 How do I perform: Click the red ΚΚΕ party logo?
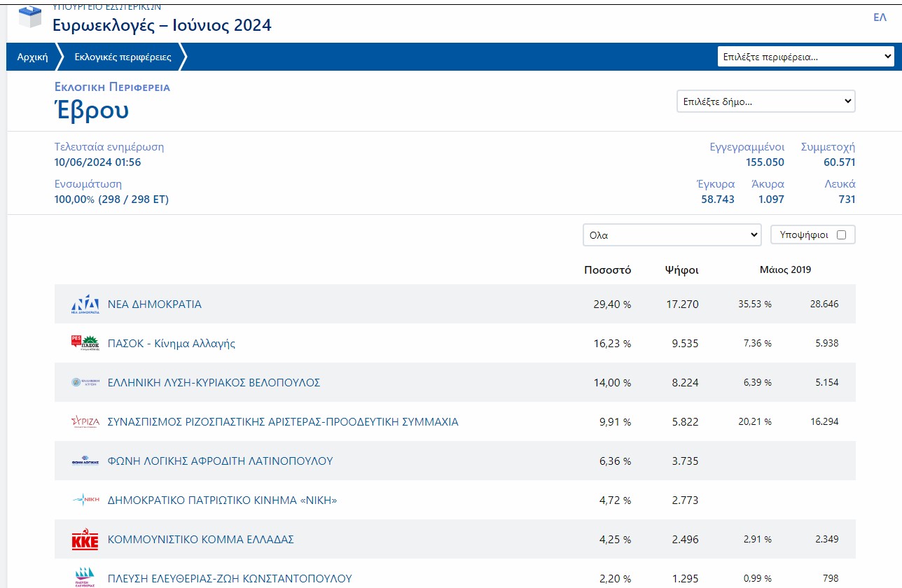(85, 540)
